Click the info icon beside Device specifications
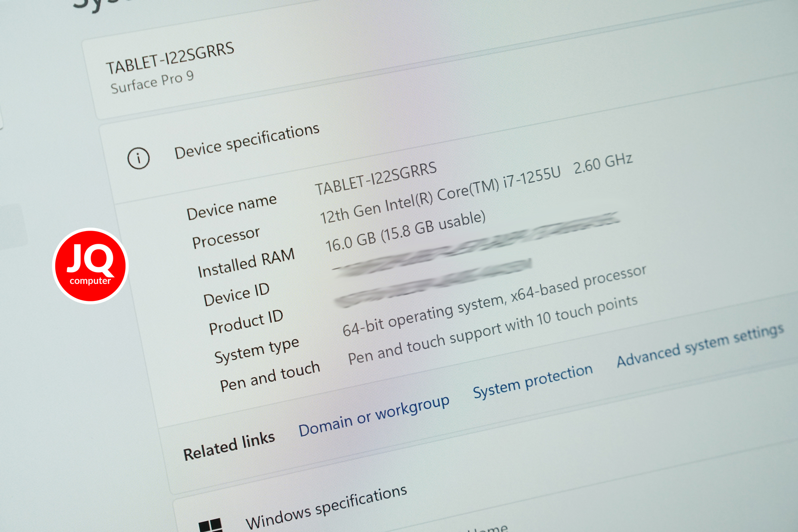 pyautogui.click(x=138, y=158)
